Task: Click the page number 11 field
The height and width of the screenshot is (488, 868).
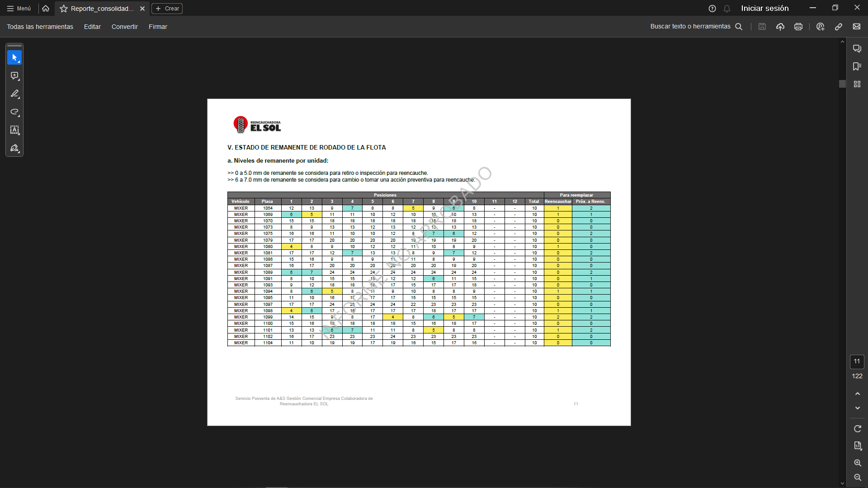Action: [857, 361]
